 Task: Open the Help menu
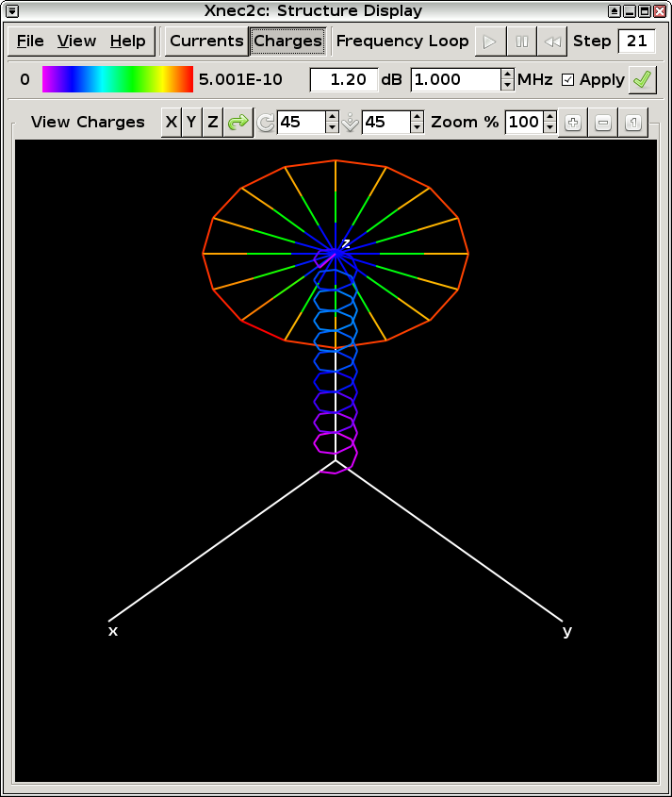click(x=127, y=42)
